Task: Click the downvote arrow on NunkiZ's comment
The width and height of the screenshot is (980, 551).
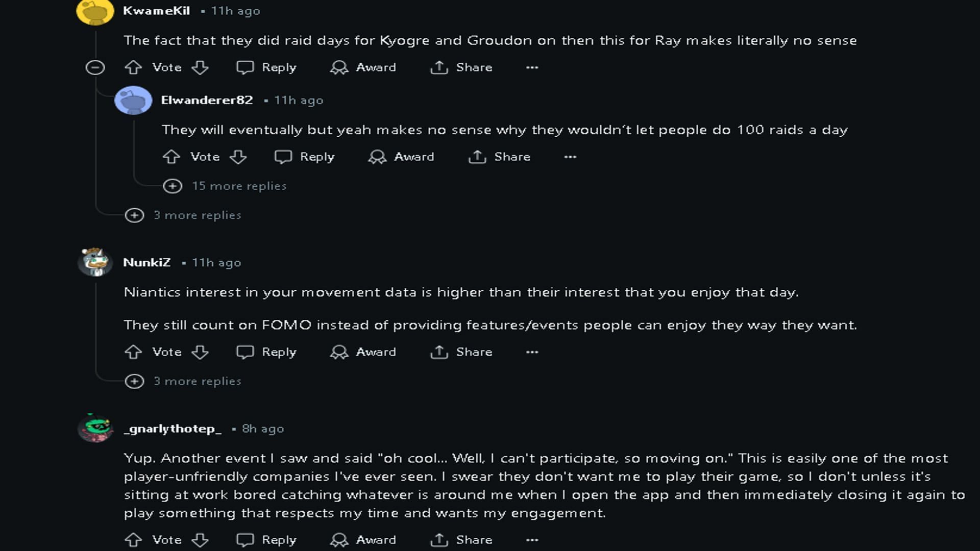Action: coord(200,352)
